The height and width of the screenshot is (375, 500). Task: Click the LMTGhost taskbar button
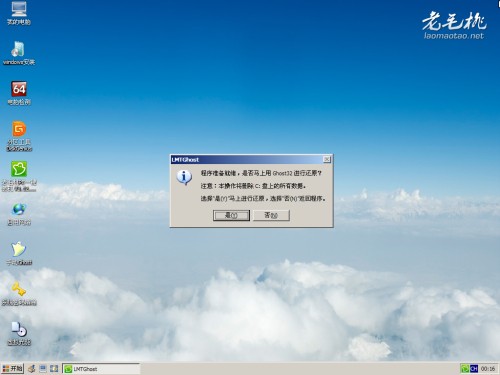point(101,369)
